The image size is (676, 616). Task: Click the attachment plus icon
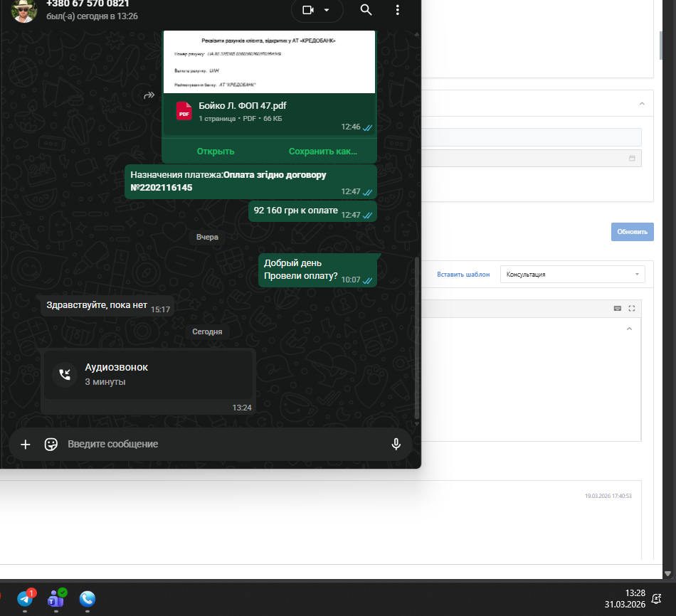click(x=26, y=445)
